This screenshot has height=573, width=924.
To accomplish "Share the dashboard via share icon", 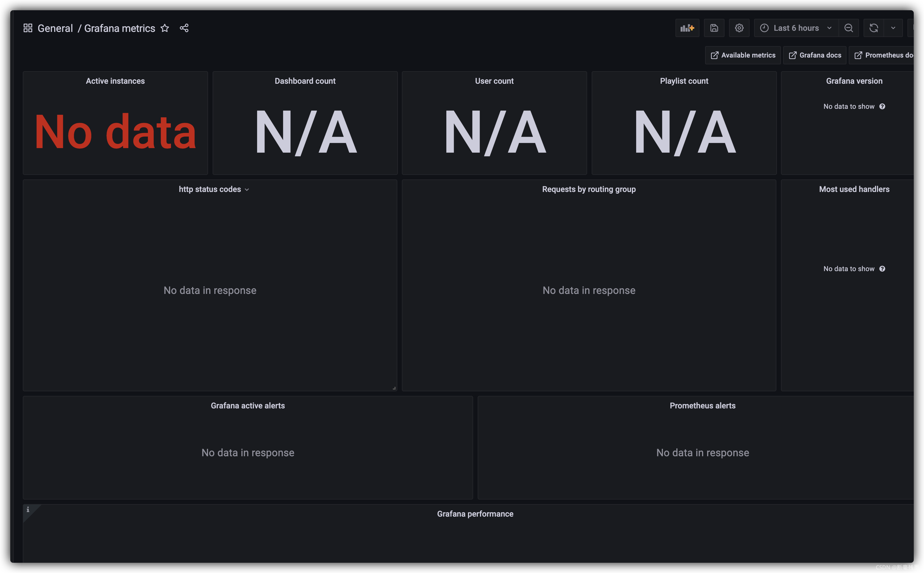I will click(x=184, y=28).
